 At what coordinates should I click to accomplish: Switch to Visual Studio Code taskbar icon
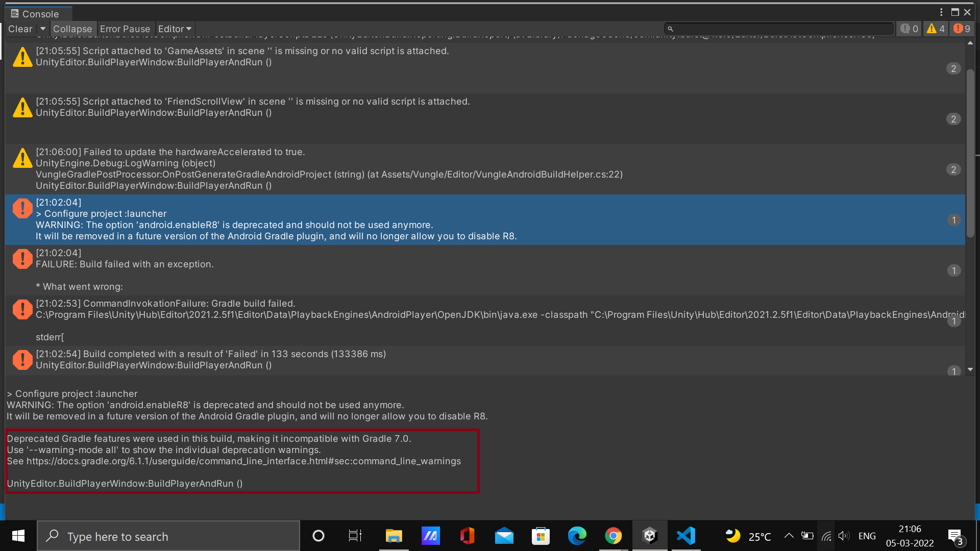tap(686, 536)
